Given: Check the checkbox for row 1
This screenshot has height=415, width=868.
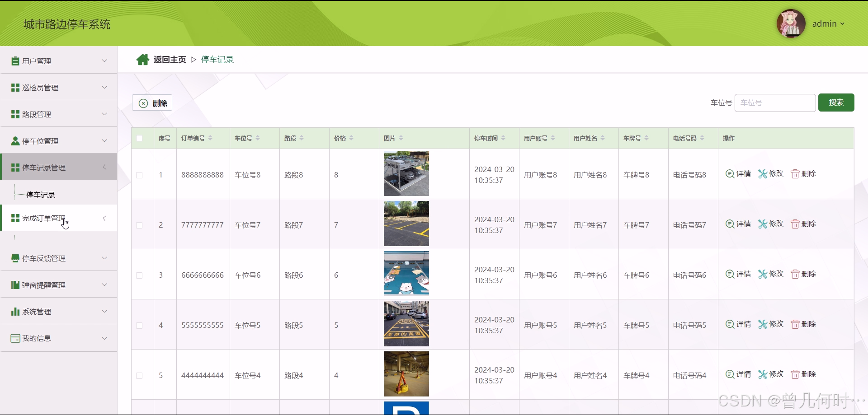Looking at the screenshot, I should pos(139,176).
